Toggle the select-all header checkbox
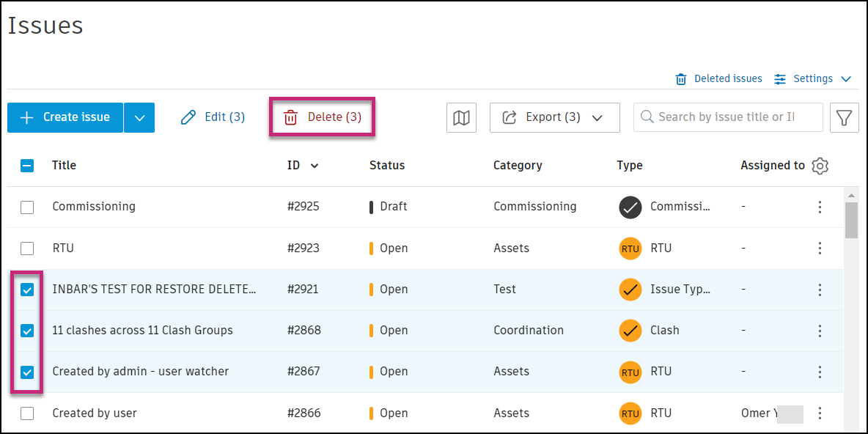 [x=27, y=166]
